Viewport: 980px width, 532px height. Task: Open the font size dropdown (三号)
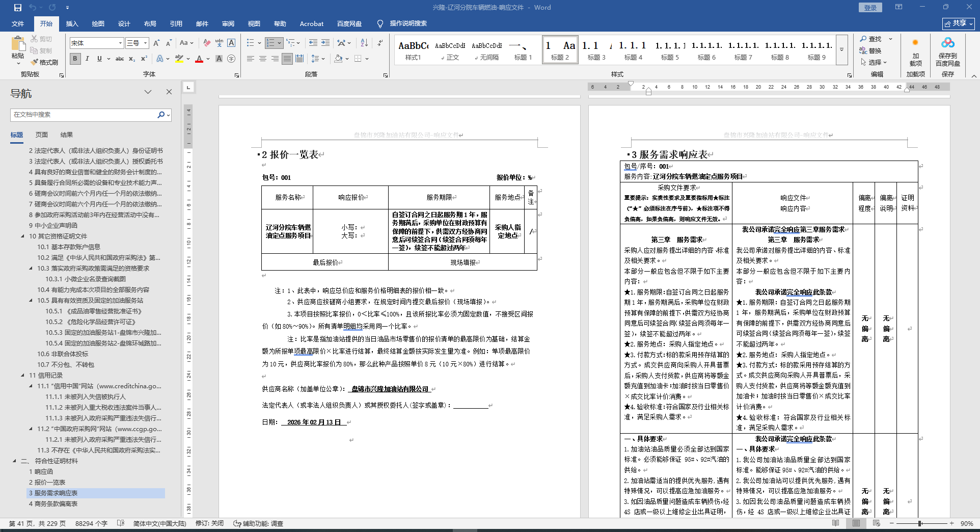[146, 43]
